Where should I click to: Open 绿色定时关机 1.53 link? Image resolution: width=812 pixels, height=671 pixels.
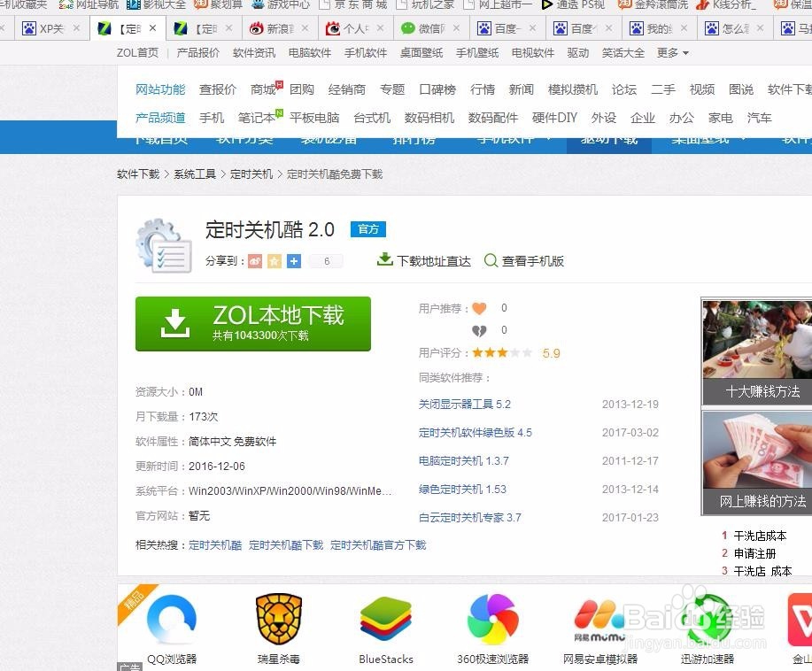(462, 490)
